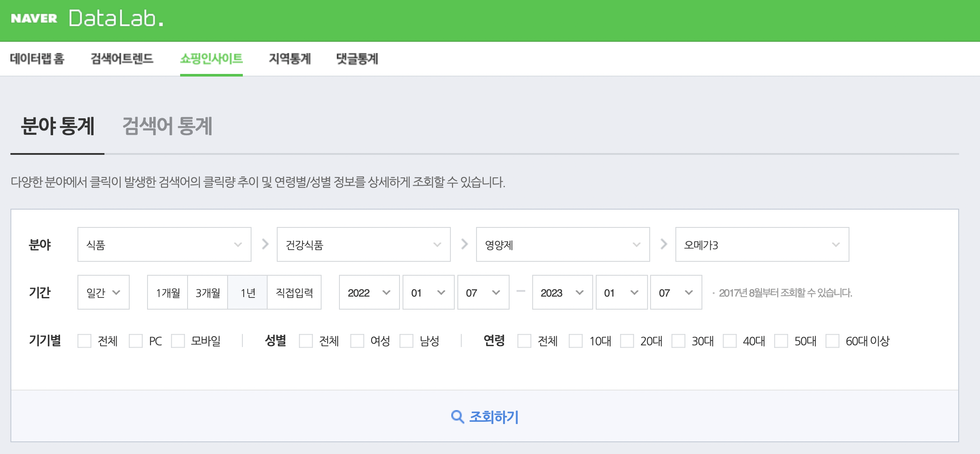Open the start month 01 dropdown
The image size is (980, 454).
pyautogui.click(x=429, y=292)
